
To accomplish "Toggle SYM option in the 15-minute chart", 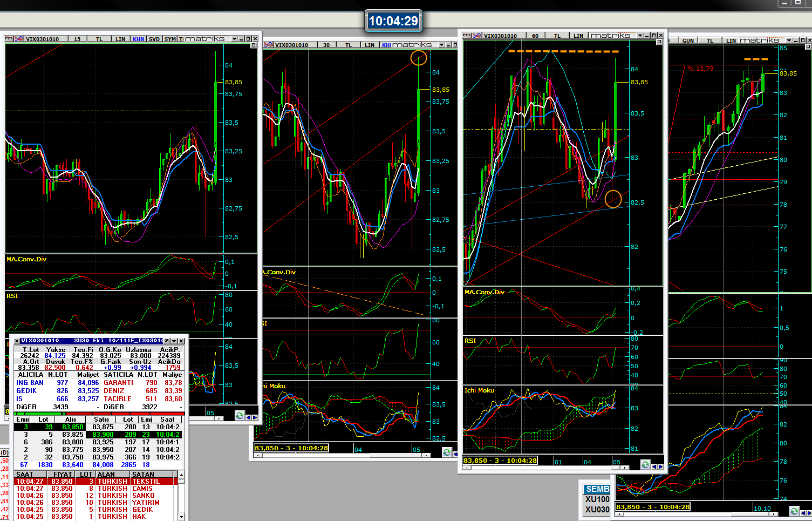I will click(x=170, y=39).
